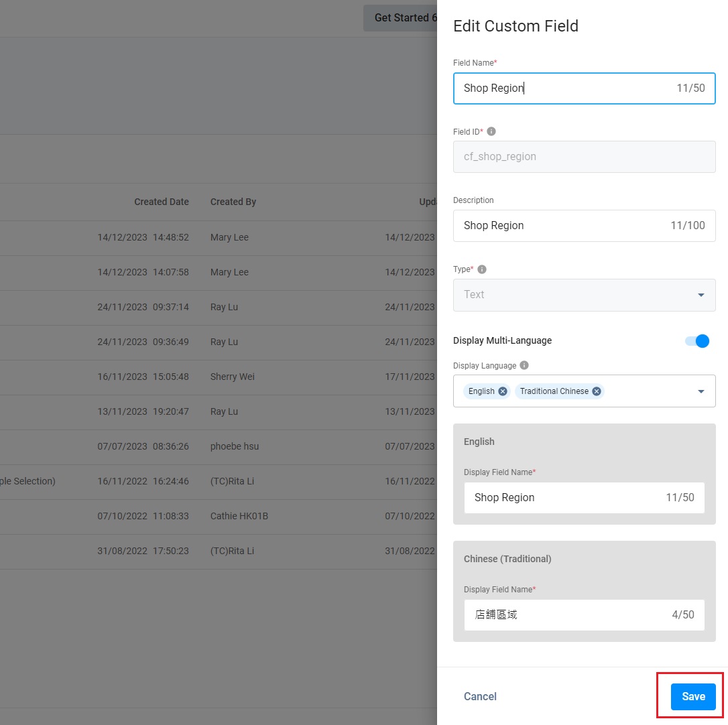Click the Type info icon
The image size is (728, 725).
pyautogui.click(x=482, y=269)
